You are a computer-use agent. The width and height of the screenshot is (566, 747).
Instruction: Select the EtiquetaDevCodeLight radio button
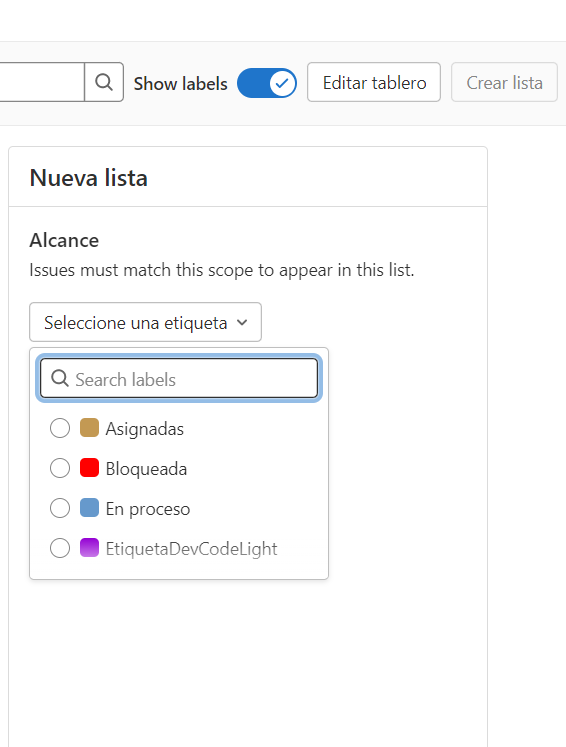[60, 548]
